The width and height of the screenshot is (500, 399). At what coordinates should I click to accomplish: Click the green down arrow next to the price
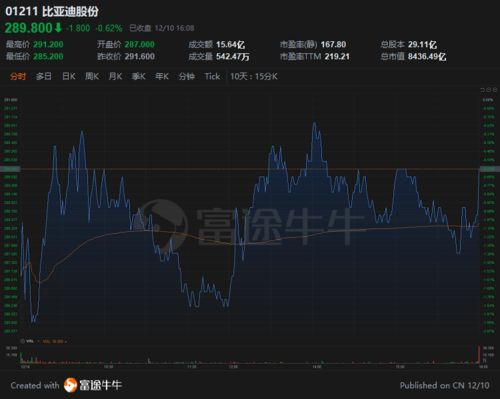pos(58,28)
